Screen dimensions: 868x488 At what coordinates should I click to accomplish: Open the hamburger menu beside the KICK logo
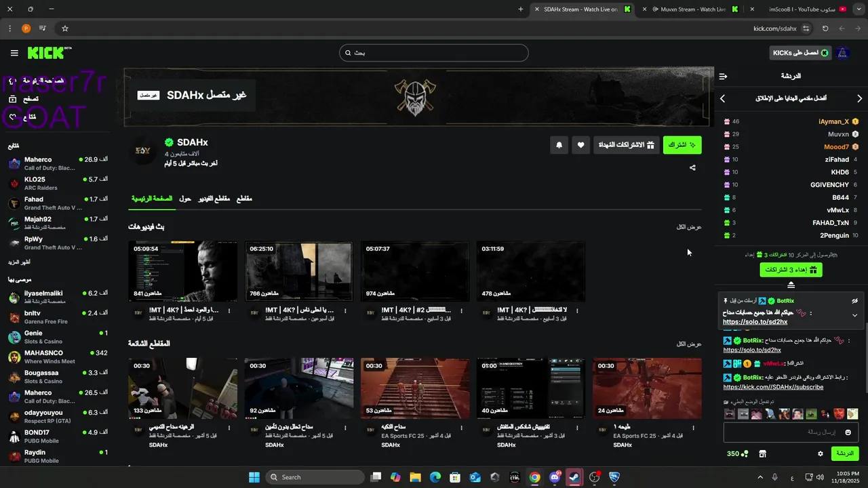14,53
